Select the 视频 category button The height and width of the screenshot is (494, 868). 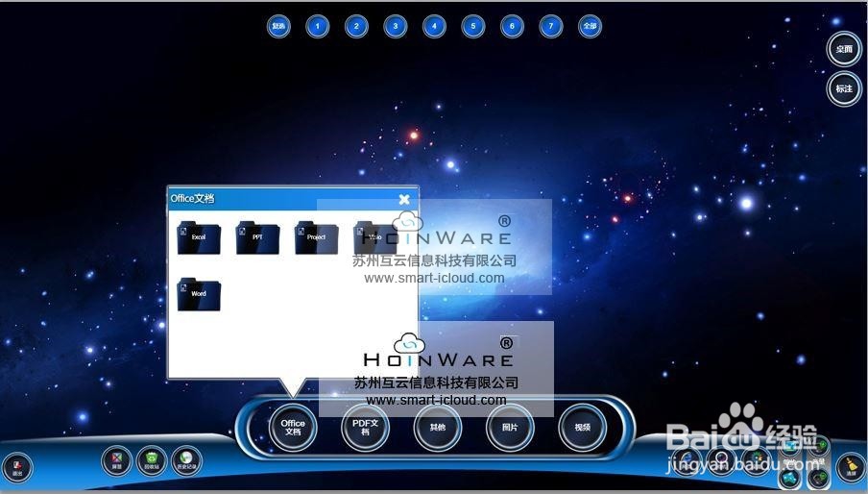coord(583,428)
